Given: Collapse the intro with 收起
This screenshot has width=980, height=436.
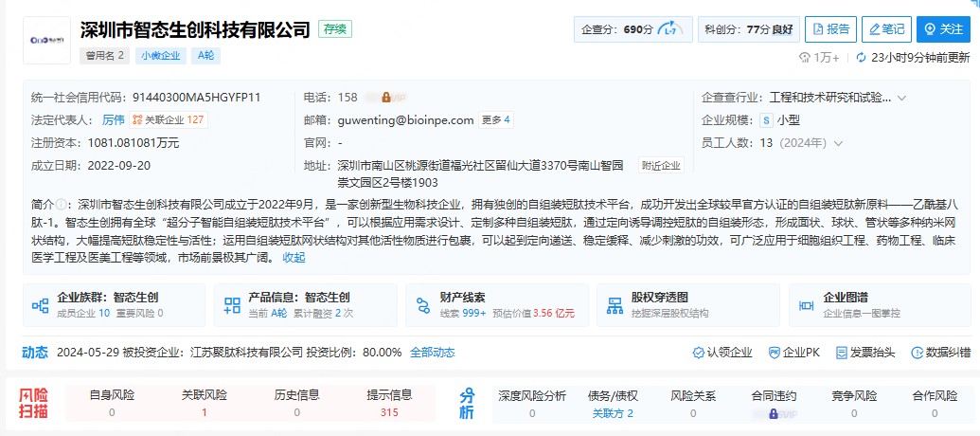Looking at the screenshot, I should 294,257.
